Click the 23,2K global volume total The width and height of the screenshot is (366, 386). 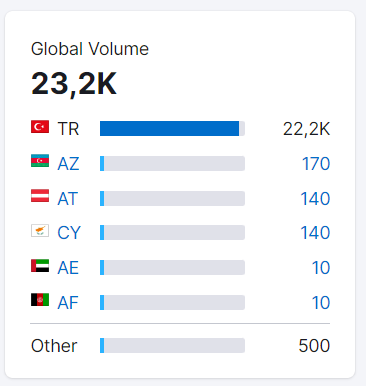point(74,84)
